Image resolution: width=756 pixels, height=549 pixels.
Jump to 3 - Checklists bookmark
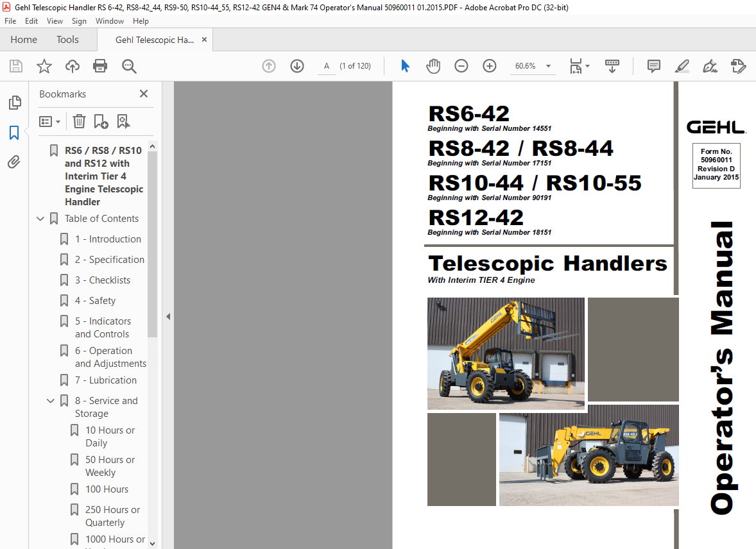(102, 280)
